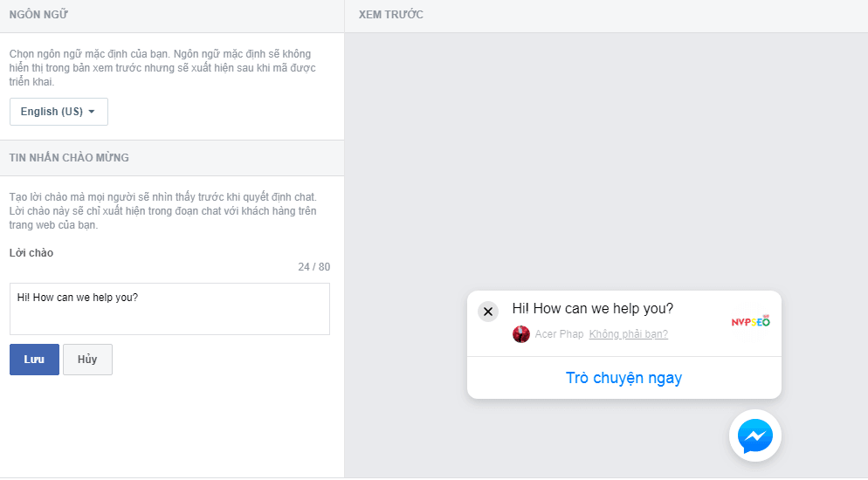Viewport: 868px width, 480px height.
Task: Click the Acer Phap profile avatar
Action: tap(521, 334)
